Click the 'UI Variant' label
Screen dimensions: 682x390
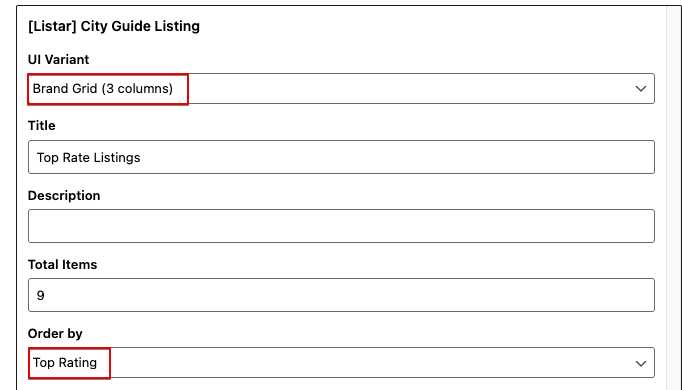click(58, 59)
